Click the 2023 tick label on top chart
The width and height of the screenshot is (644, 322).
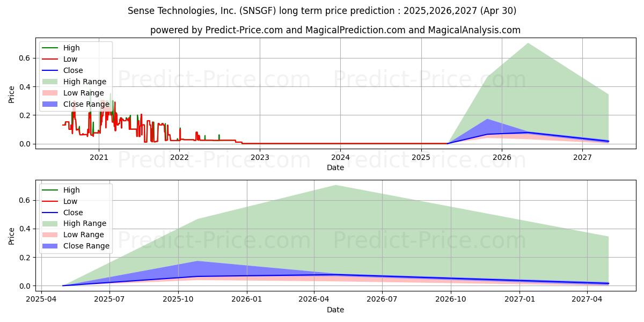coord(260,157)
